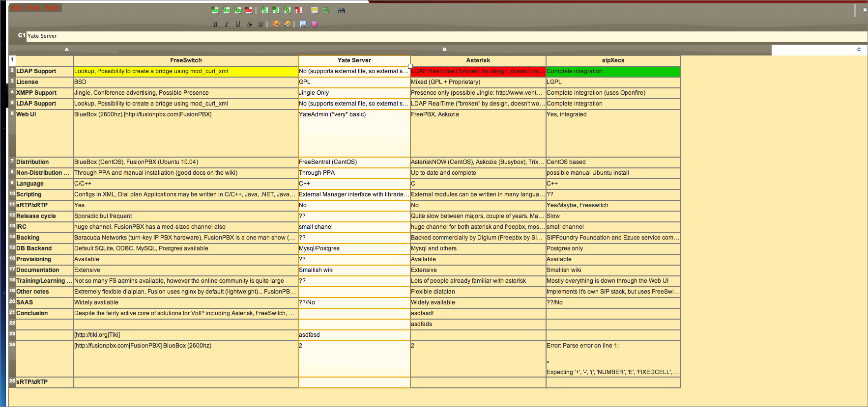Click the leftmost add-column toolbar icon
The height and width of the screenshot is (407, 868).
(x=264, y=10)
